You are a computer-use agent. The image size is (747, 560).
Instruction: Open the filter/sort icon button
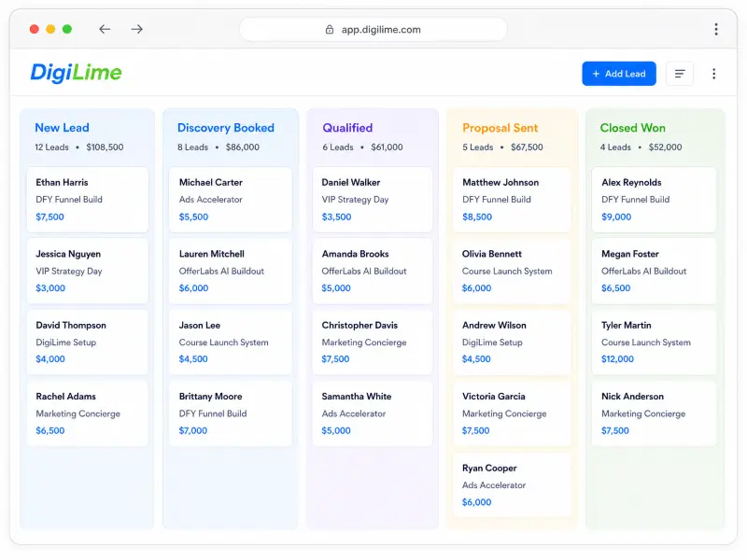tap(680, 74)
